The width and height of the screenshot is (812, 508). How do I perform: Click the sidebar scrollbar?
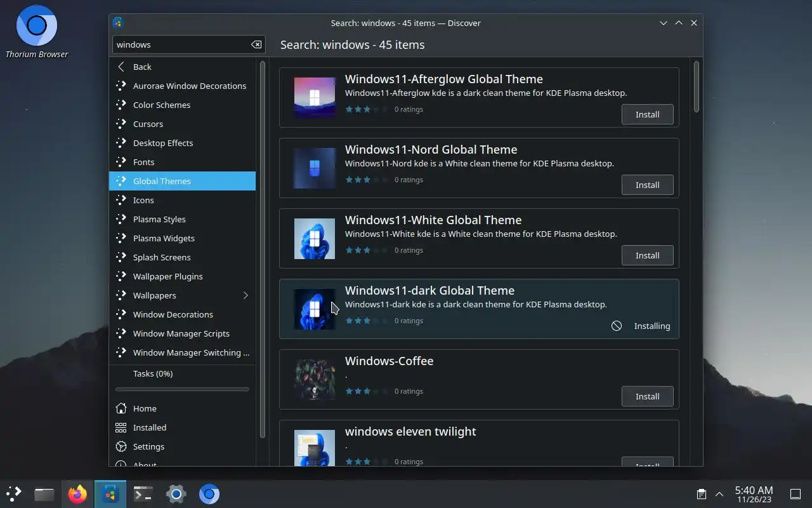click(x=263, y=249)
